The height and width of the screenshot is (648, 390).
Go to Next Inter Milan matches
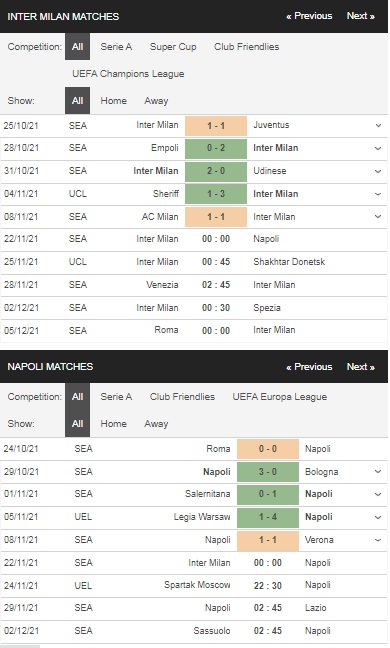click(361, 16)
